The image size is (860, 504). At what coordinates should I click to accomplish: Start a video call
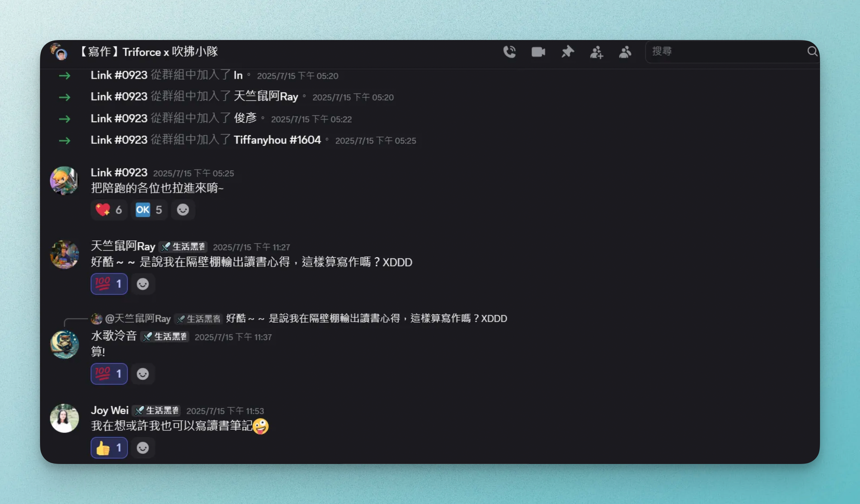click(538, 52)
